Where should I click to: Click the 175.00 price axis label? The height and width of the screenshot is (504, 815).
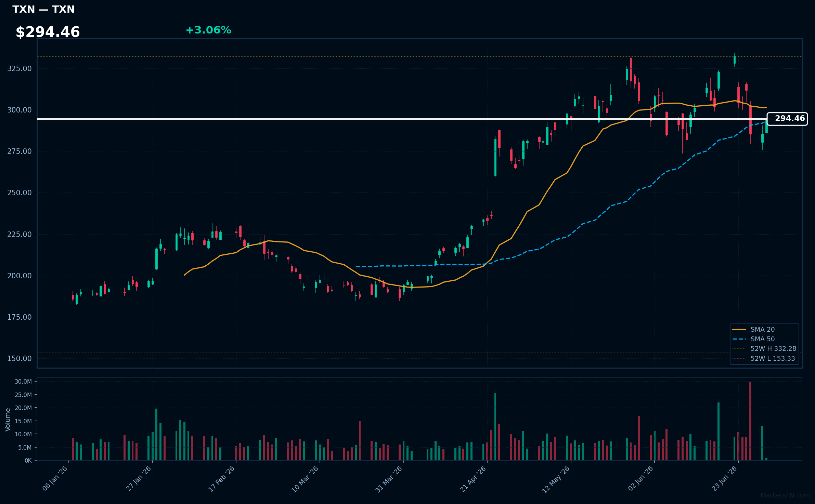click(x=20, y=317)
